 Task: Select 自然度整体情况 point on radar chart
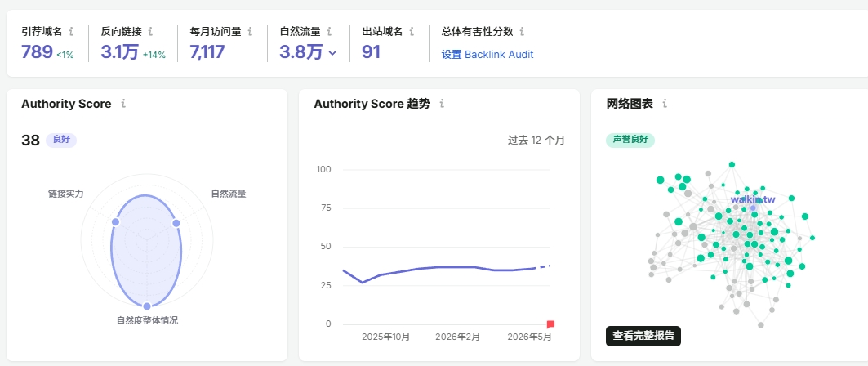147,306
